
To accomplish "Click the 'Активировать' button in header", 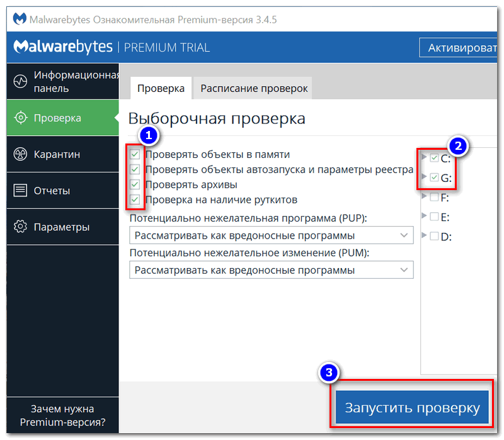I will (459, 48).
